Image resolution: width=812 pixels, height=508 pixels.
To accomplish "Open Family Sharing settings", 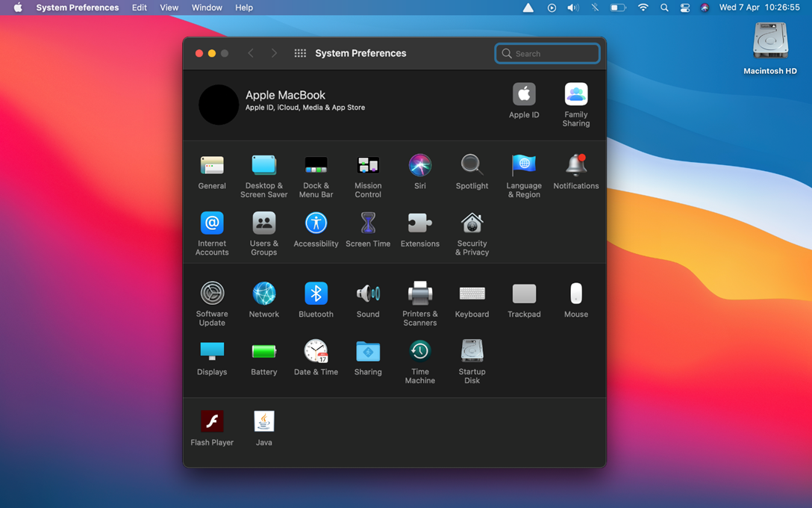I will coord(575,96).
